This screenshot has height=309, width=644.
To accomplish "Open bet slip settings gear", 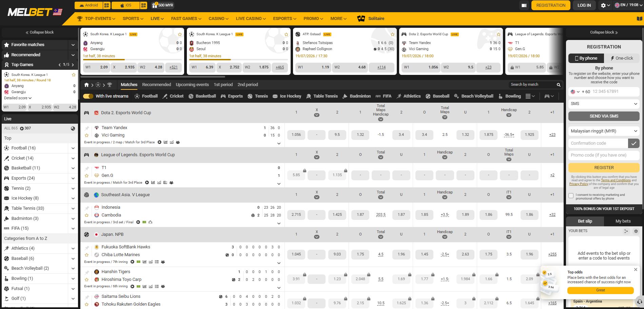I will tap(636, 231).
